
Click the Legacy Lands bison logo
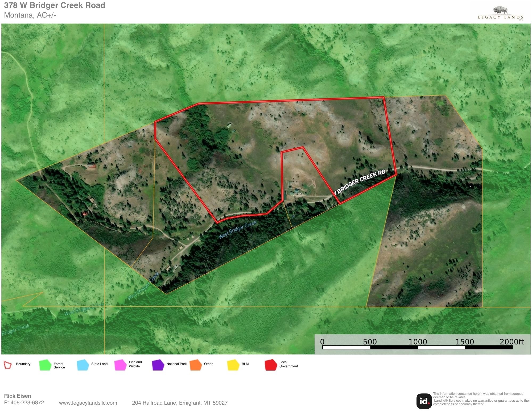[x=500, y=14]
